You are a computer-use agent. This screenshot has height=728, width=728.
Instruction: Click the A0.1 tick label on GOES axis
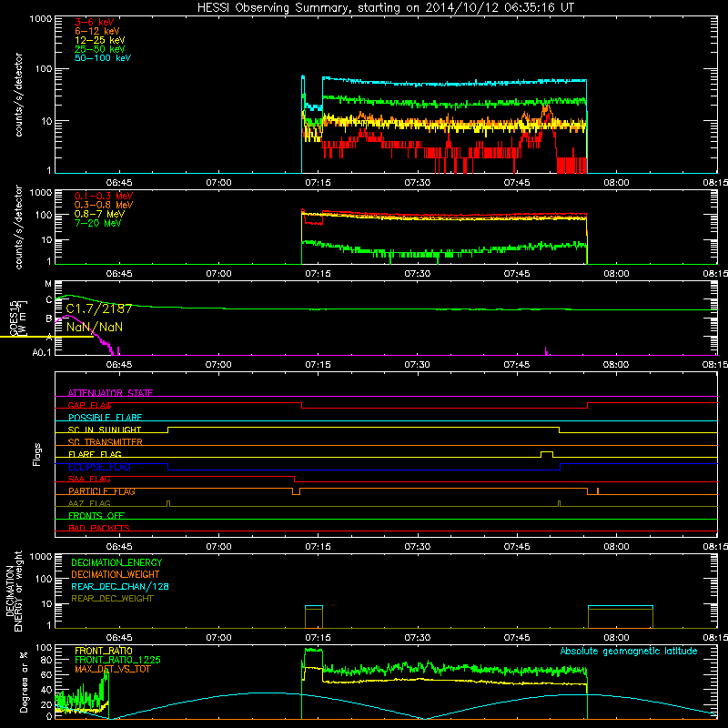point(42,353)
